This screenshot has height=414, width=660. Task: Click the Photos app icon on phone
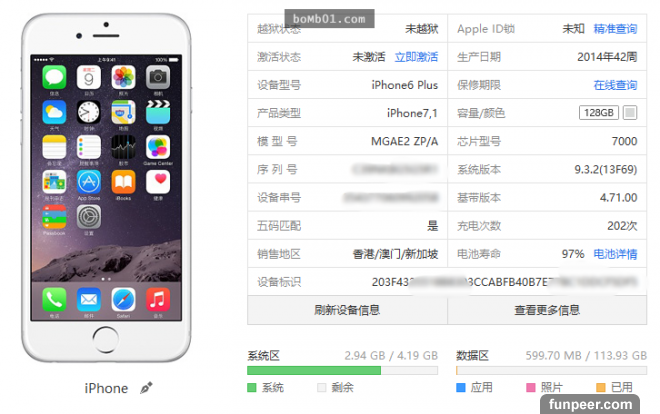[x=123, y=77]
